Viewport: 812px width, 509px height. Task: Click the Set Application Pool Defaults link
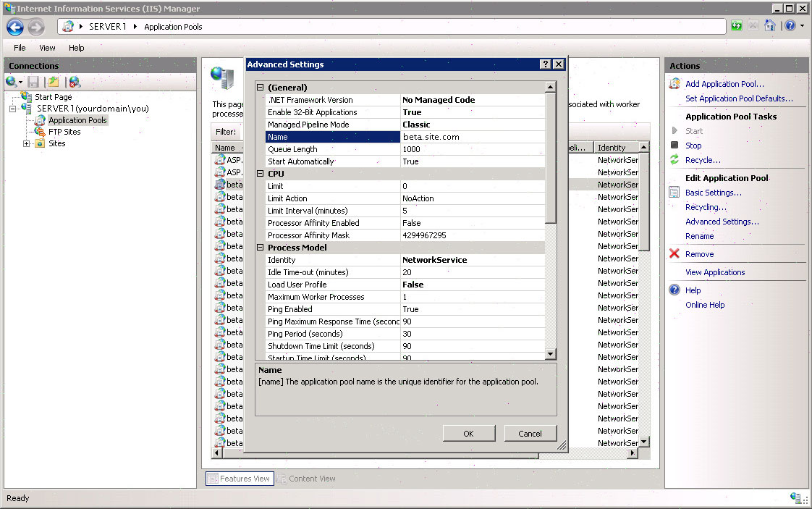click(x=738, y=98)
